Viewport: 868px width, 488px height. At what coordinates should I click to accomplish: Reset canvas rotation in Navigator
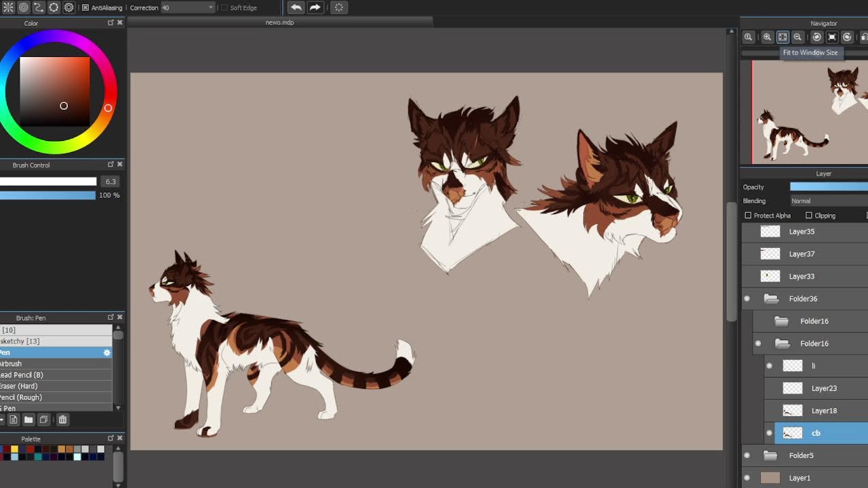pyautogui.click(x=832, y=37)
